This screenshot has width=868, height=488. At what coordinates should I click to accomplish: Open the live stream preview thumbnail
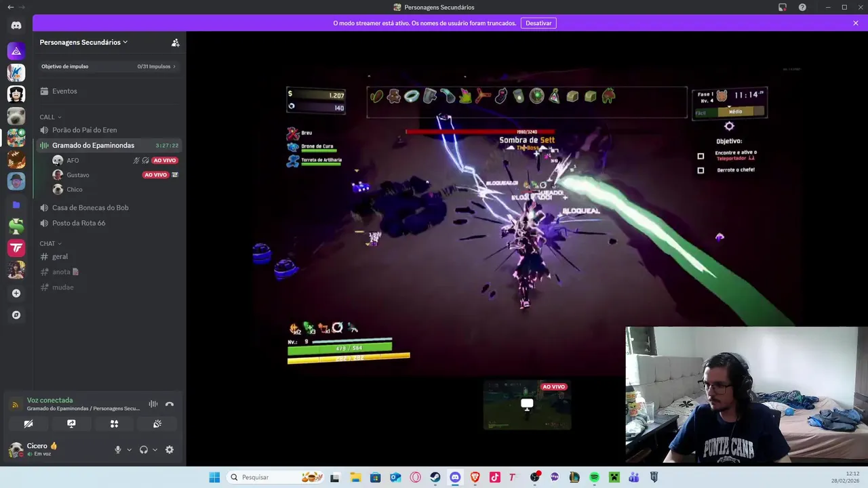(527, 405)
